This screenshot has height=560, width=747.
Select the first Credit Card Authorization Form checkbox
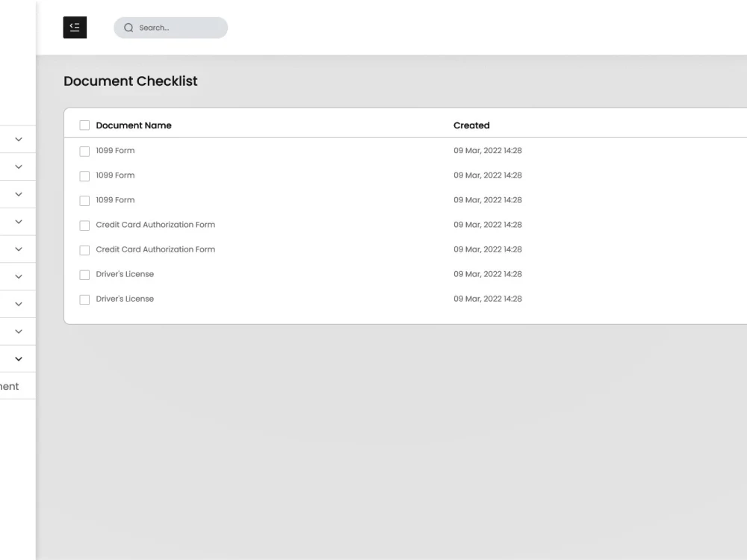pos(84,225)
